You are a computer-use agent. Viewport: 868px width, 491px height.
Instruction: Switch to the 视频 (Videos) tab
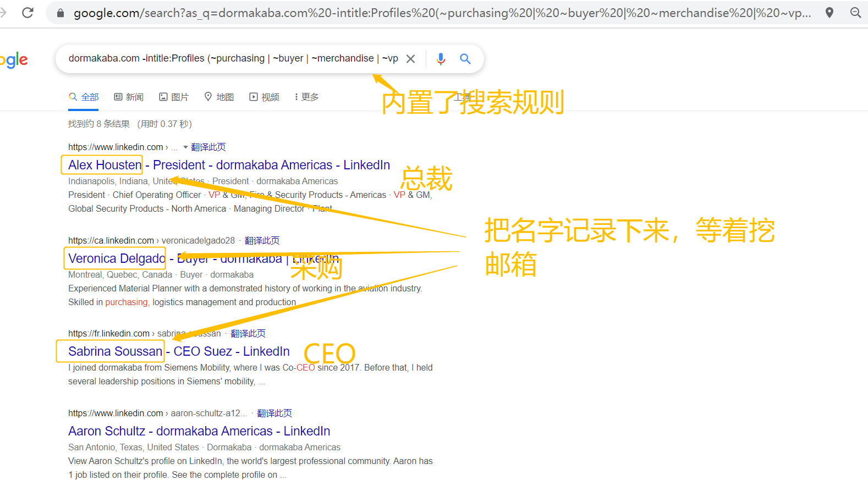click(x=265, y=97)
